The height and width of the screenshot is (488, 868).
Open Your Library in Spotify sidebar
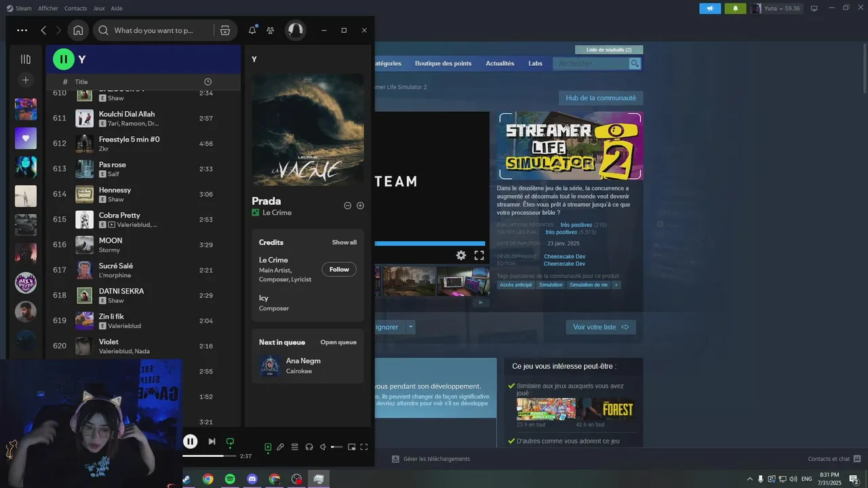tap(26, 59)
